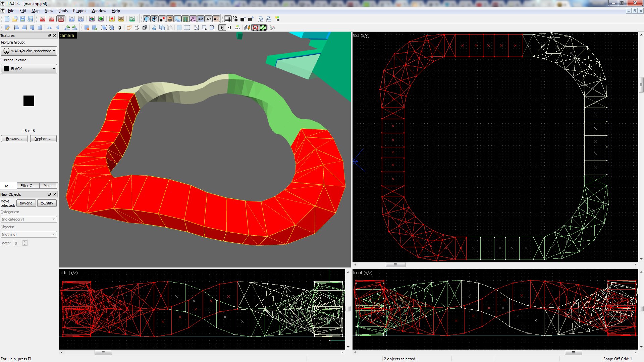This screenshot has width=644, height=362.
Task: Click the black texture preview swatch
Action: 29,101
